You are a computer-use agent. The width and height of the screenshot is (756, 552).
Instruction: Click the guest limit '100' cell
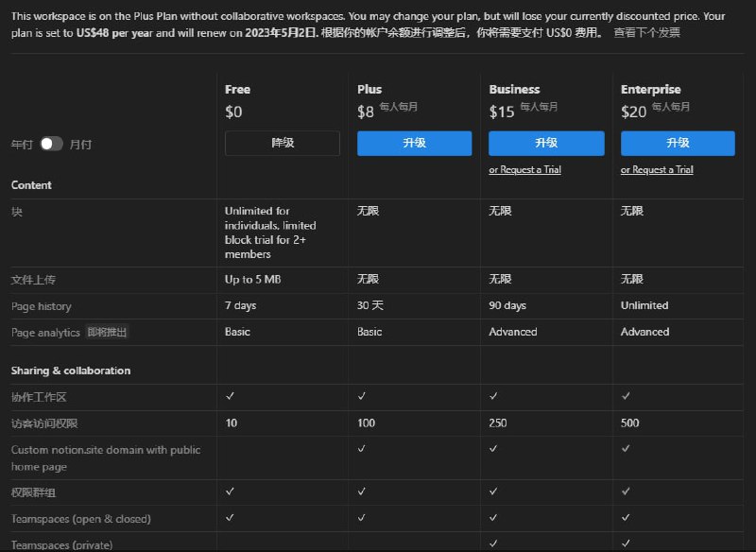click(367, 423)
